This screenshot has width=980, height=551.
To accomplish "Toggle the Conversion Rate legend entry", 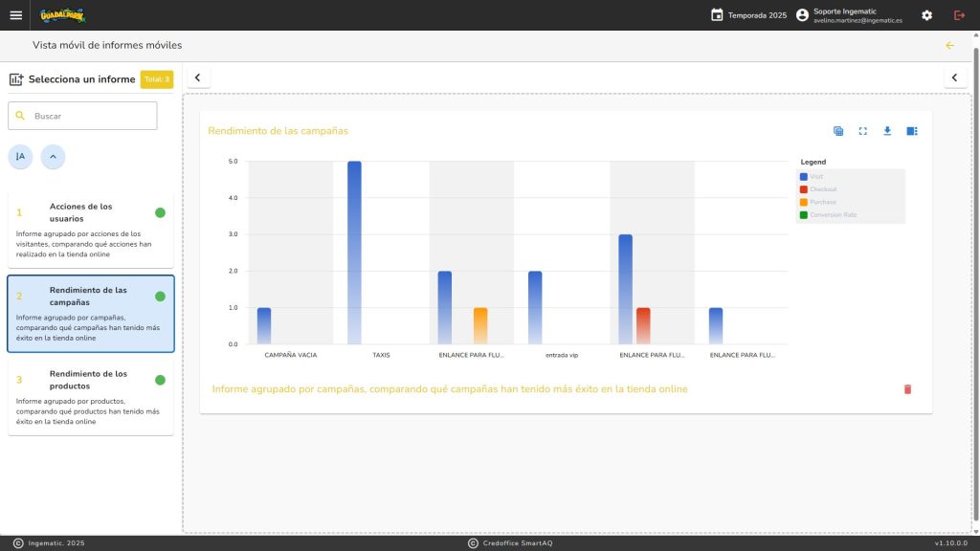I will (833, 215).
